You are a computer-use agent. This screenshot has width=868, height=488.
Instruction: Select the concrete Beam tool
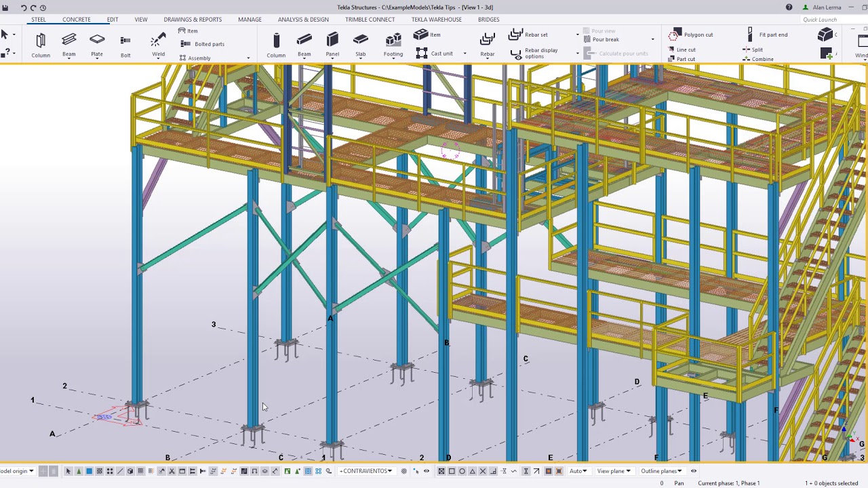pyautogui.click(x=304, y=45)
